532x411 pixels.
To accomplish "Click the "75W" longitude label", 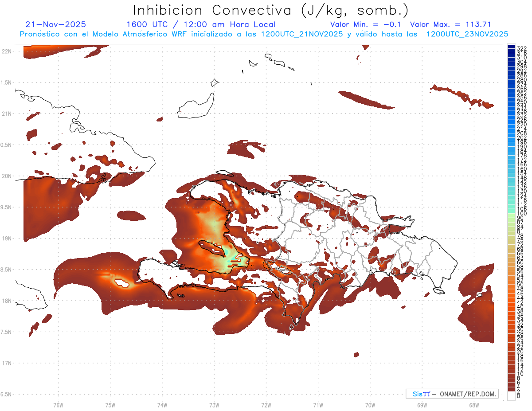I will (x=110, y=405).
